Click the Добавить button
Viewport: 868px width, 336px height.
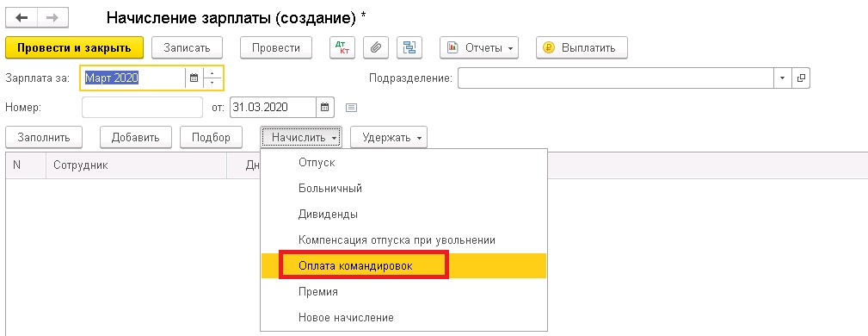(136, 138)
